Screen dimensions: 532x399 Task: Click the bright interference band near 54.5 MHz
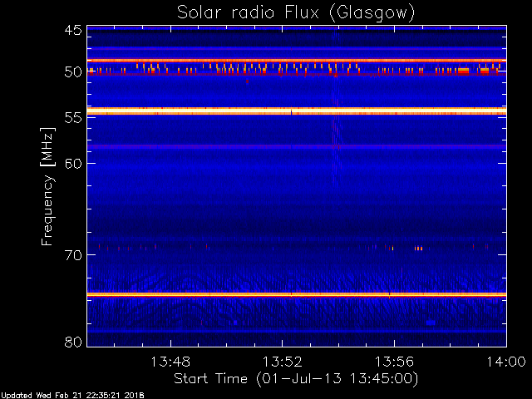(297, 111)
